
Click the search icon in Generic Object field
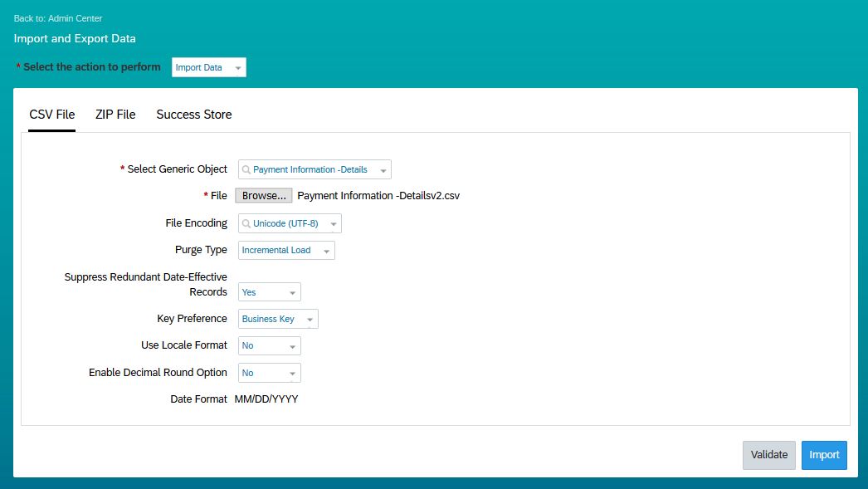click(246, 169)
